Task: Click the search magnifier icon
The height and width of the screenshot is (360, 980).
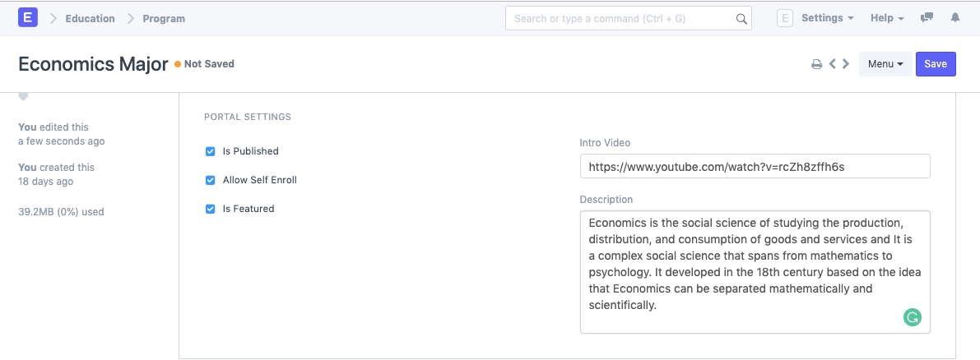Action: (x=741, y=18)
